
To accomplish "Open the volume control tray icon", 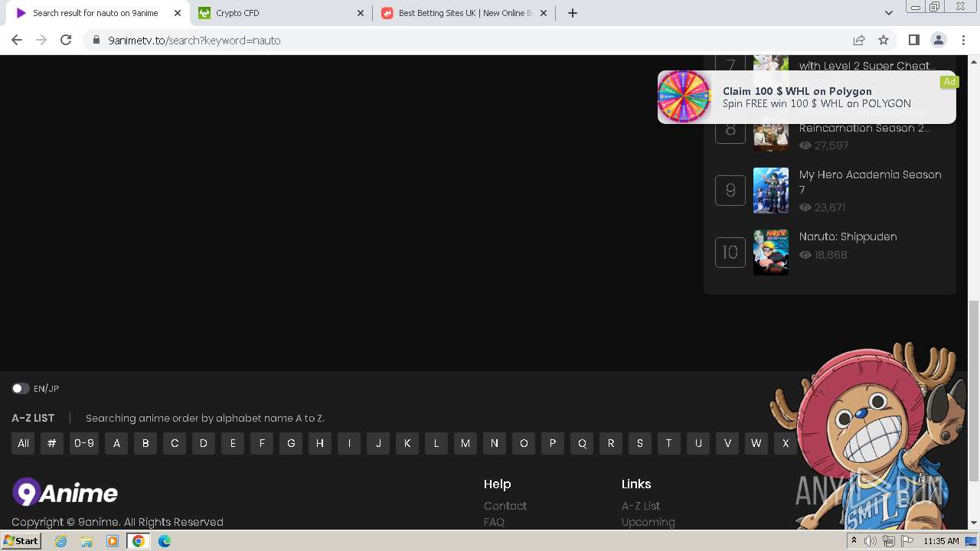I will (x=871, y=541).
